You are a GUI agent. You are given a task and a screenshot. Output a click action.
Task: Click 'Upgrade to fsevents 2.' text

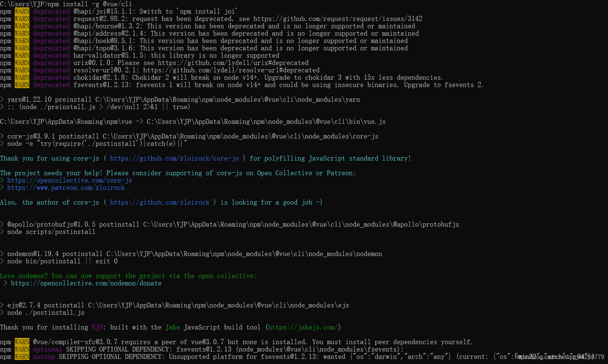click(x=443, y=85)
